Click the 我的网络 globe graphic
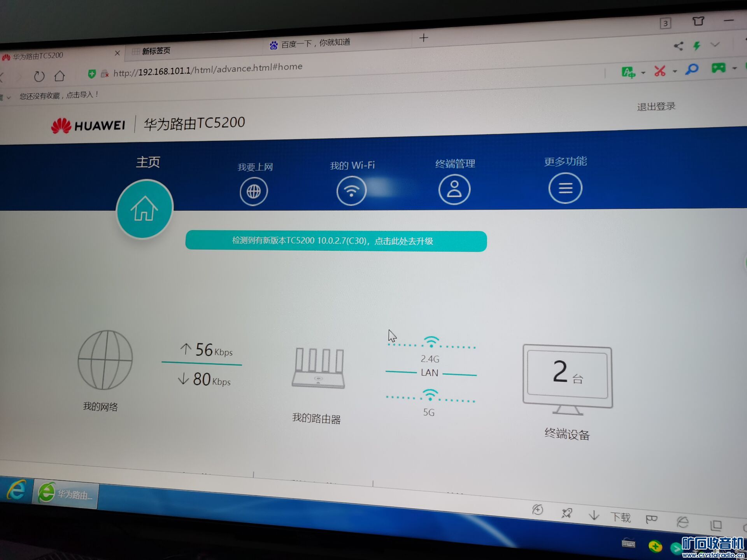747x560 pixels. 105,360
